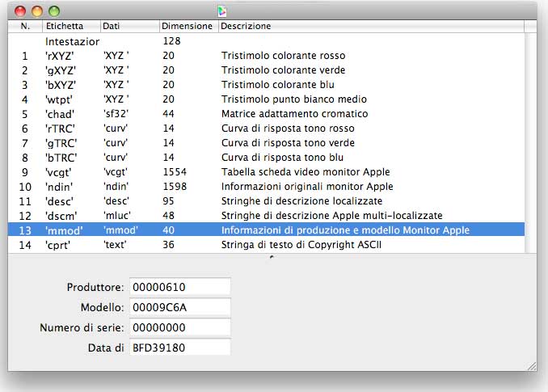Select the 'rXYZ' Tristimolo colorante rosso row
Viewport: 548px width, 392px height.
[x=242, y=56]
